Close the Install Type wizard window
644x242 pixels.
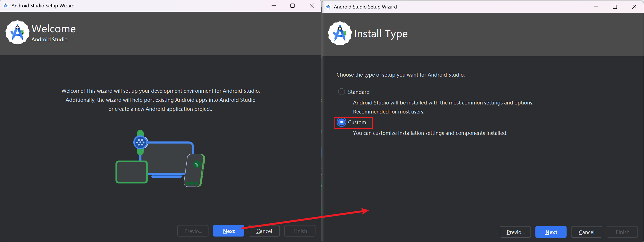coord(634,7)
